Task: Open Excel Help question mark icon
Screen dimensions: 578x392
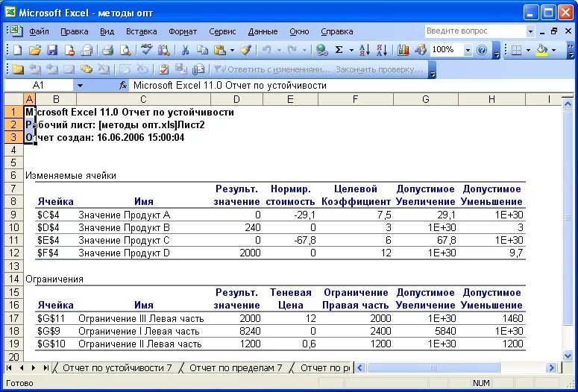Action: coord(482,50)
